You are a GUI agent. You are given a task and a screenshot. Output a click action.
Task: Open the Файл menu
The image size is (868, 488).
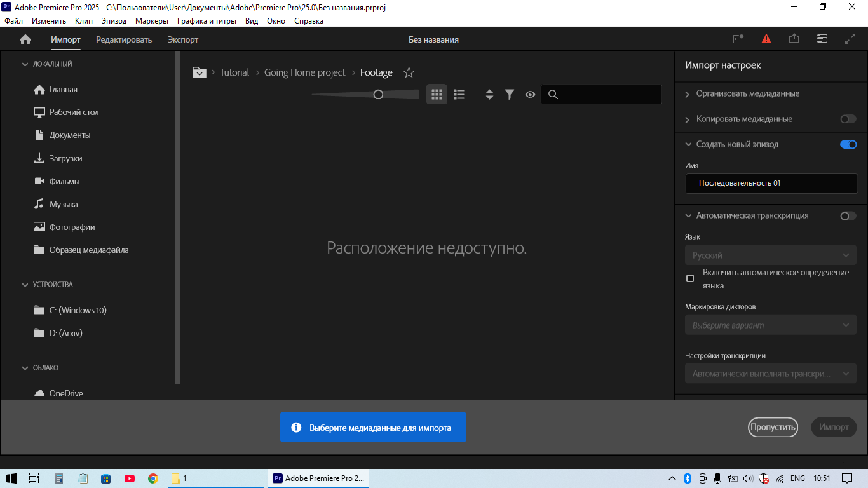click(14, 21)
